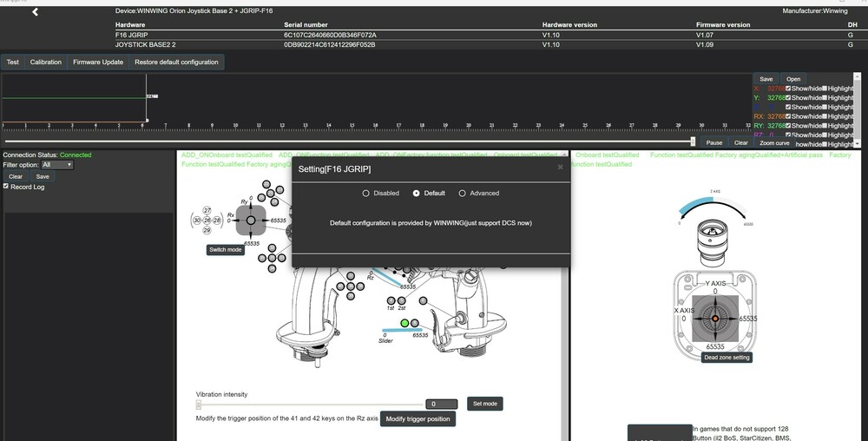This screenshot has width=868, height=441.
Task: Click button indicator 29 on the hat diagram
Action: coord(207,230)
